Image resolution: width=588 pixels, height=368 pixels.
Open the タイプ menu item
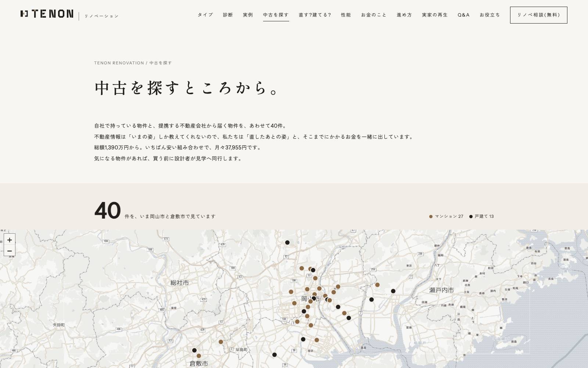tap(205, 15)
